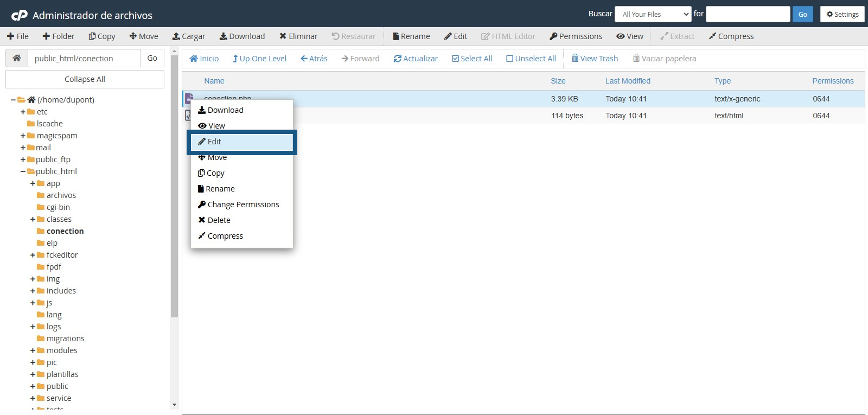Click Move in the top toolbar
This screenshot has height=415, width=868.
coord(144,36)
